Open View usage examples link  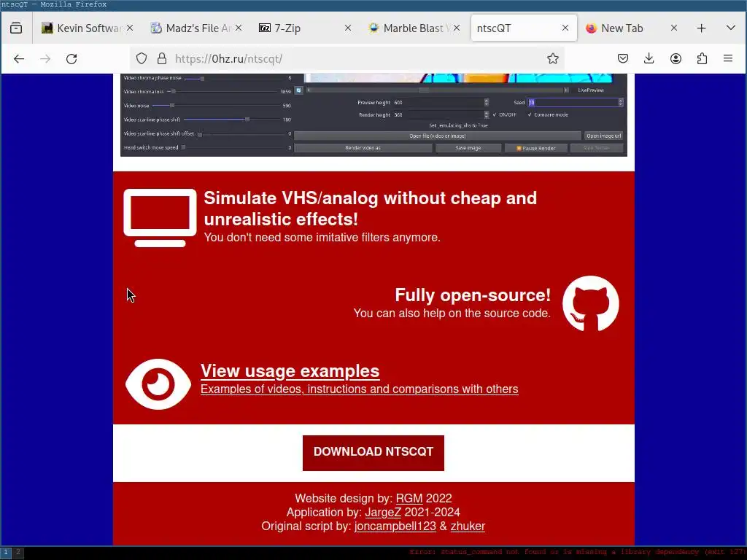click(290, 371)
